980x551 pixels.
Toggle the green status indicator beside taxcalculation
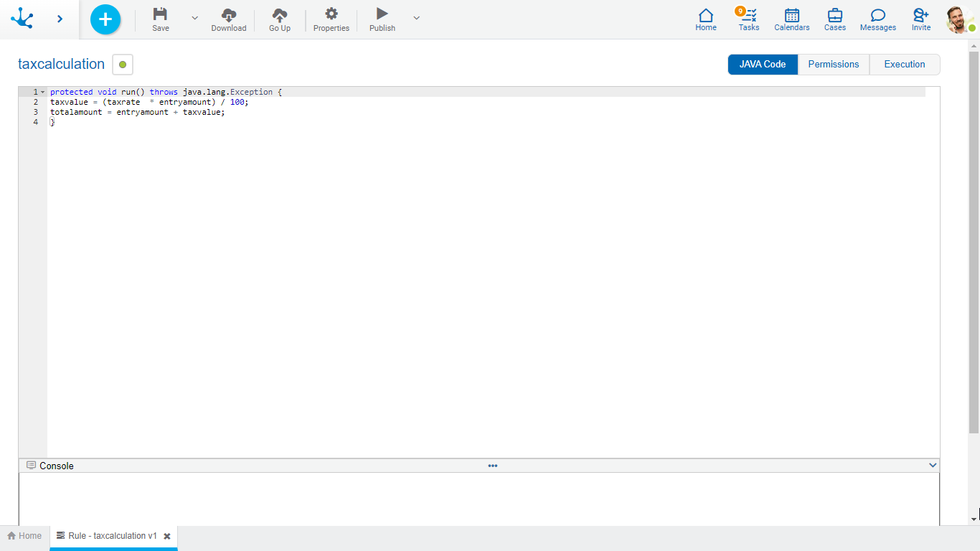tap(123, 65)
